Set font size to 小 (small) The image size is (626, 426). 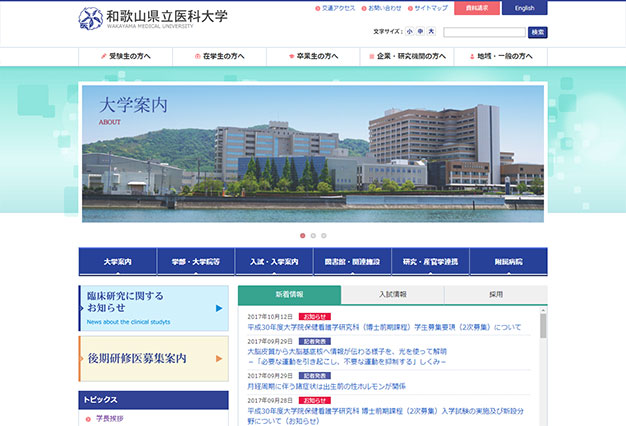pyautogui.click(x=409, y=32)
